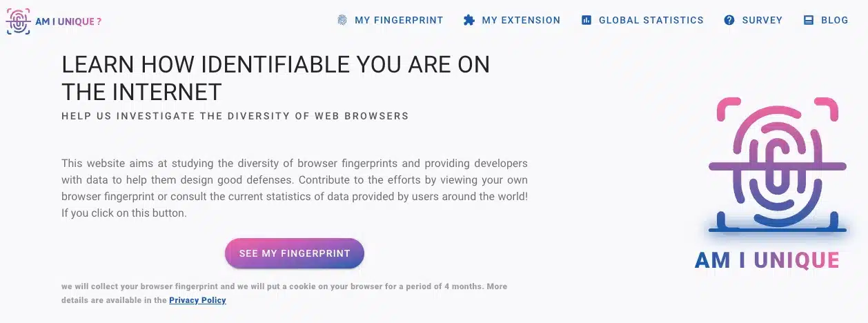This screenshot has height=323, width=868.
Task: Click the paragraph describing browser fingerprint study
Action: click(x=295, y=188)
